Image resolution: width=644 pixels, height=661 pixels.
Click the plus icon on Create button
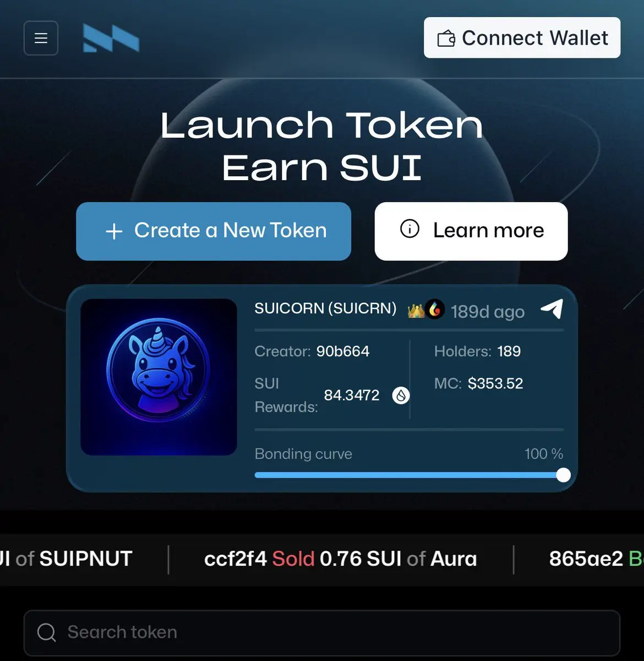tap(114, 231)
